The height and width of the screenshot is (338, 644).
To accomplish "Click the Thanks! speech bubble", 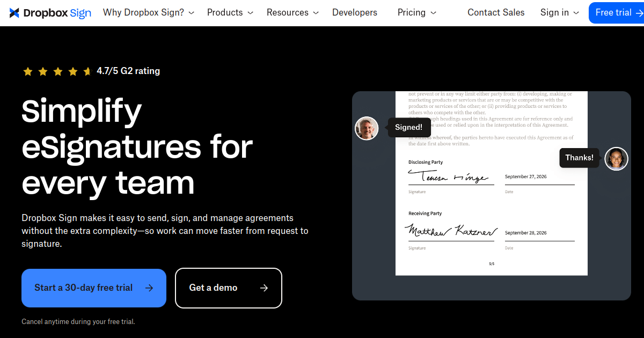I will click(x=580, y=158).
